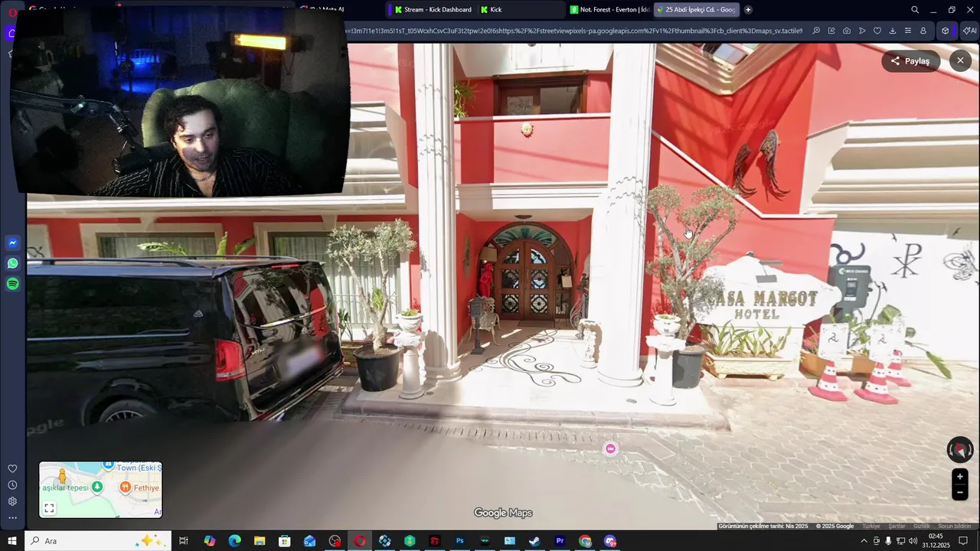Switch to the Stream - Kick Dashboard tab
The width and height of the screenshot is (980, 551).
point(432,10)
